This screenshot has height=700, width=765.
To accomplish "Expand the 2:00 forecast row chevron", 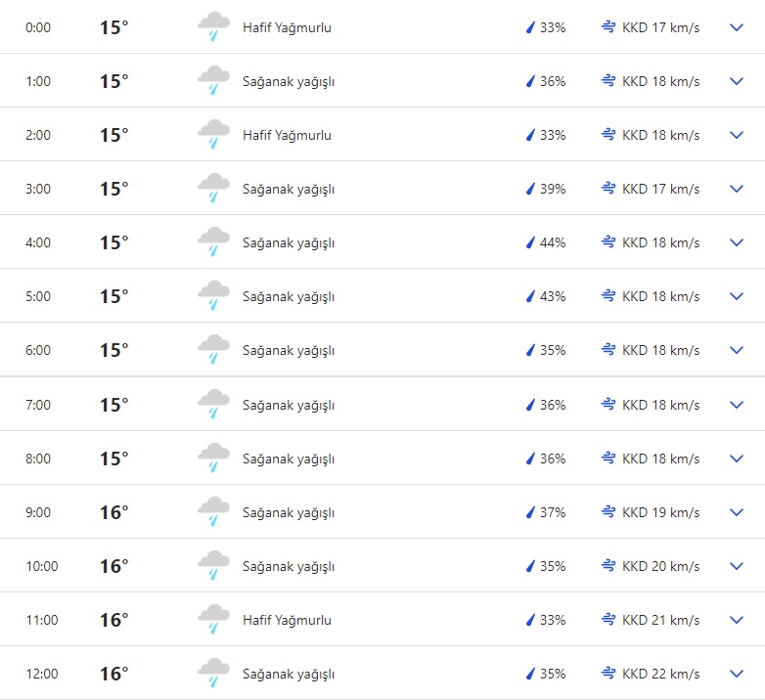I will pos(737,135).
